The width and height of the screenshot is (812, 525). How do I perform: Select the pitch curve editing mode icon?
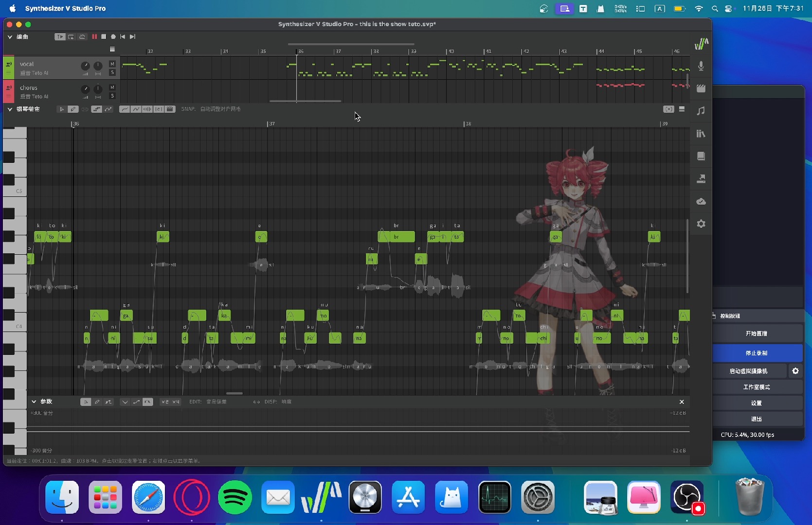108,109
